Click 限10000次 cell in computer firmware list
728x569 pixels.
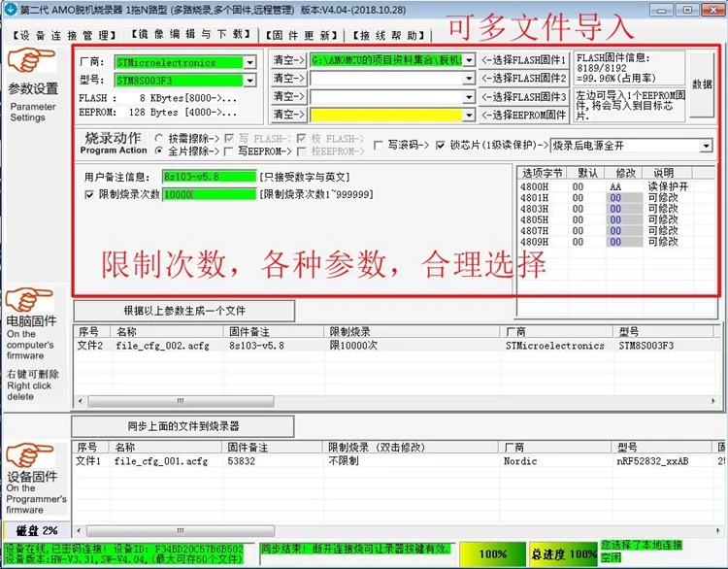coord(353,346)
